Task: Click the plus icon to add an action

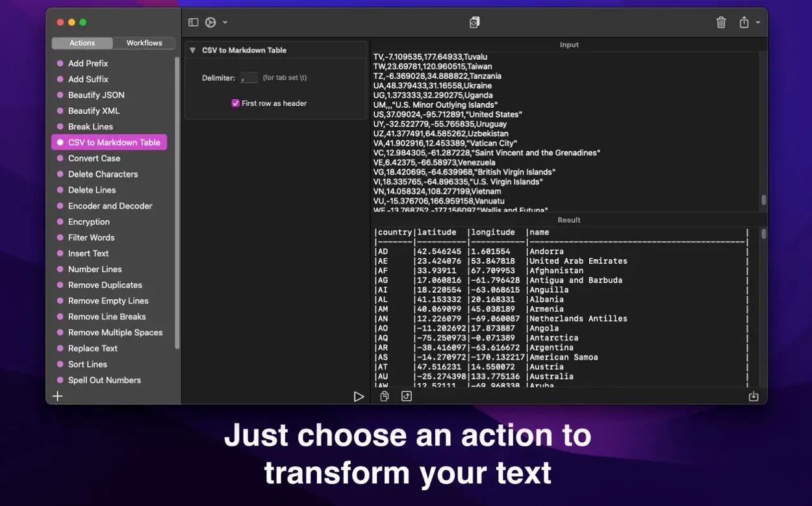Action: 57,396
